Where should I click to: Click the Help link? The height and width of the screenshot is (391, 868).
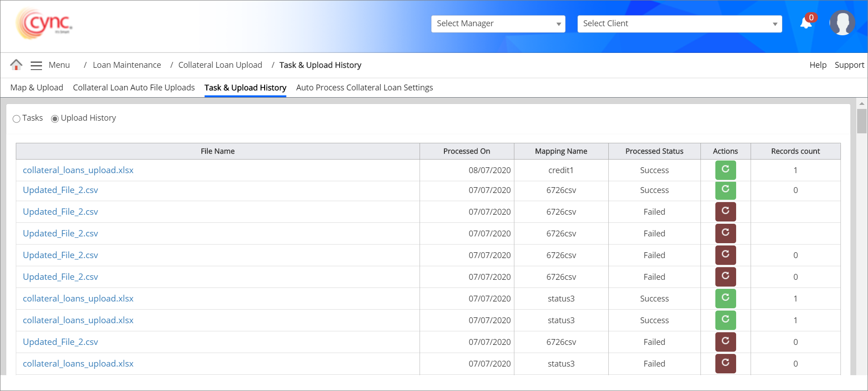click(x=817, y=65)
